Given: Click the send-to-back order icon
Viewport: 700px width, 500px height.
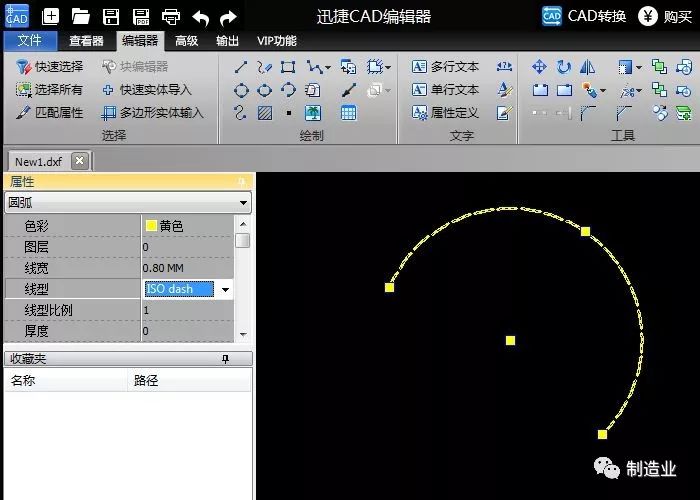Looking at the screenshot, I should [659, 90].
